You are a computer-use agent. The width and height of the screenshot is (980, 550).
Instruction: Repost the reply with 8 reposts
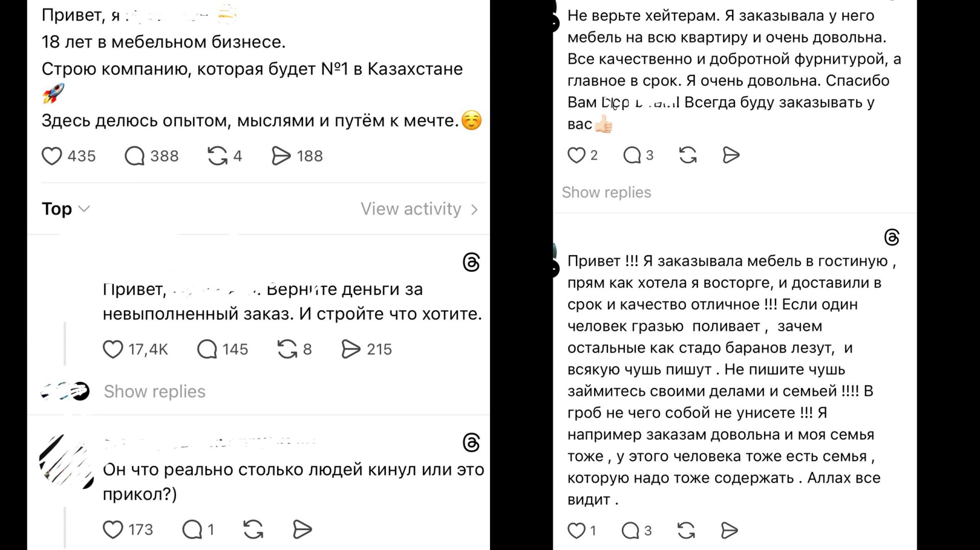click(287, 349)
